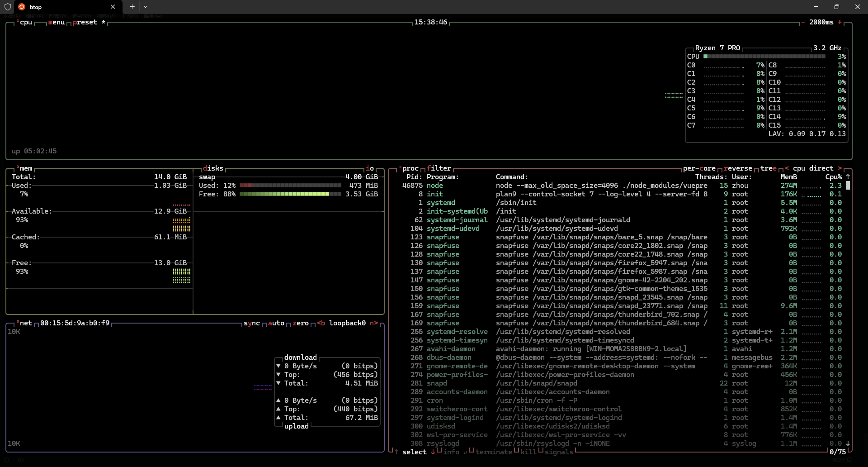The width and height of the screenshot is (868, 467).
Task: Toggle disk io mode
Action: tap(370, 168)
